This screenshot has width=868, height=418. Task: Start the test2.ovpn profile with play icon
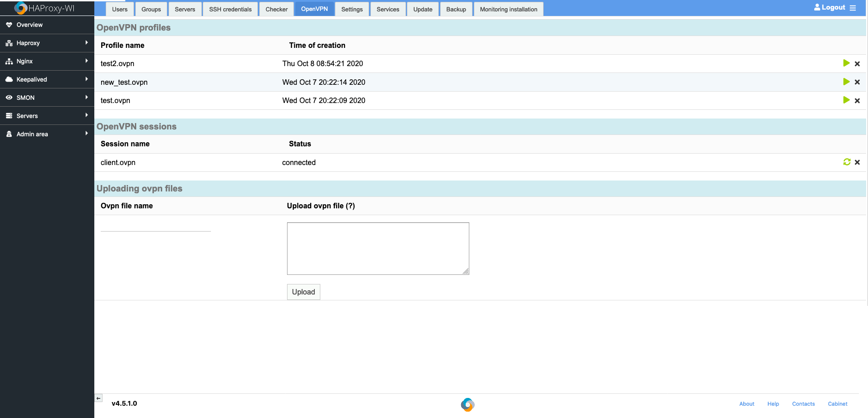click(x=846, y=63)
